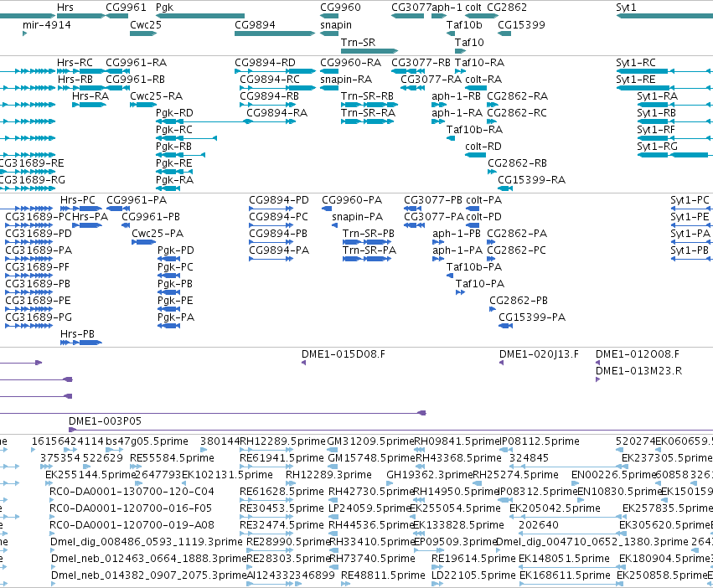713x588 pixels.
Task: Select transcript Syt1-RG
Action: (x=657, y=147)
